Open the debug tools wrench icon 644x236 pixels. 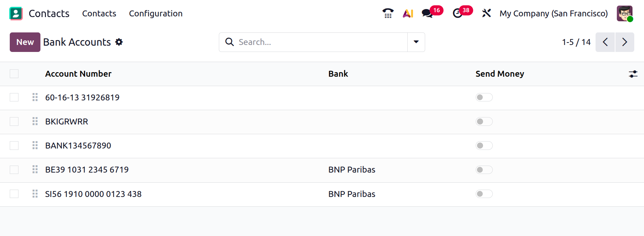(486, 13)
